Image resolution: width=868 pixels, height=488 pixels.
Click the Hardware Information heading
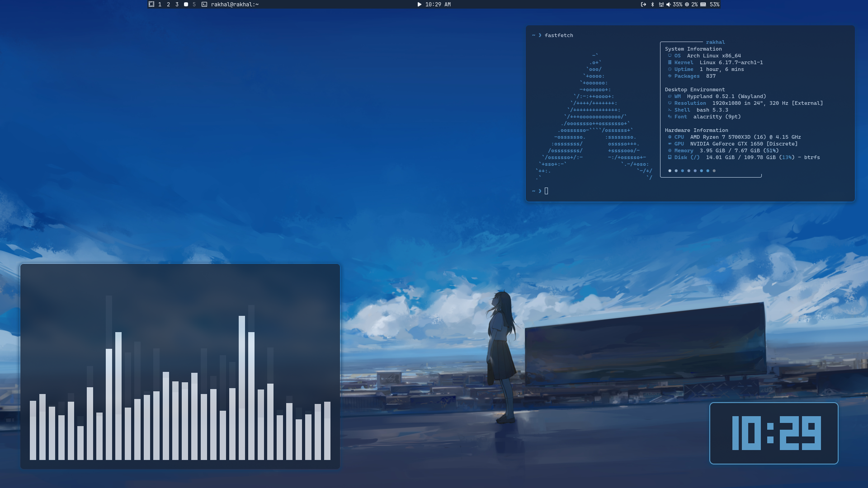click(696, 130)
